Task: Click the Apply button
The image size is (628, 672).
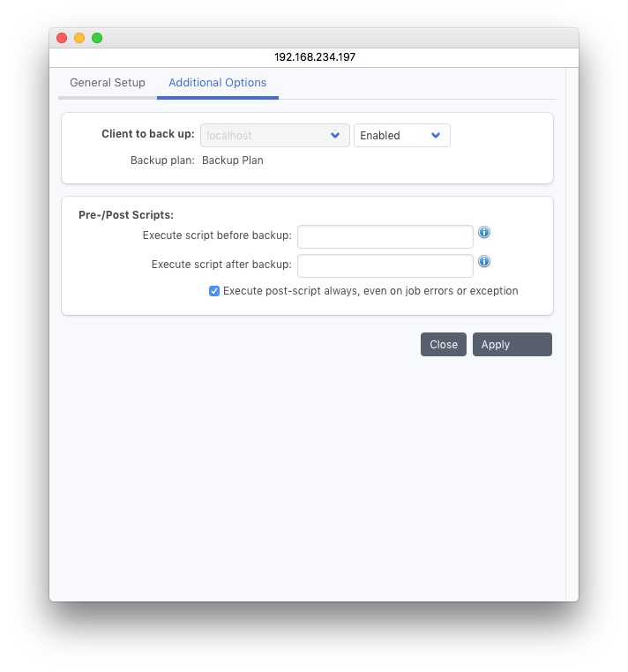Action: coord(512,344)
